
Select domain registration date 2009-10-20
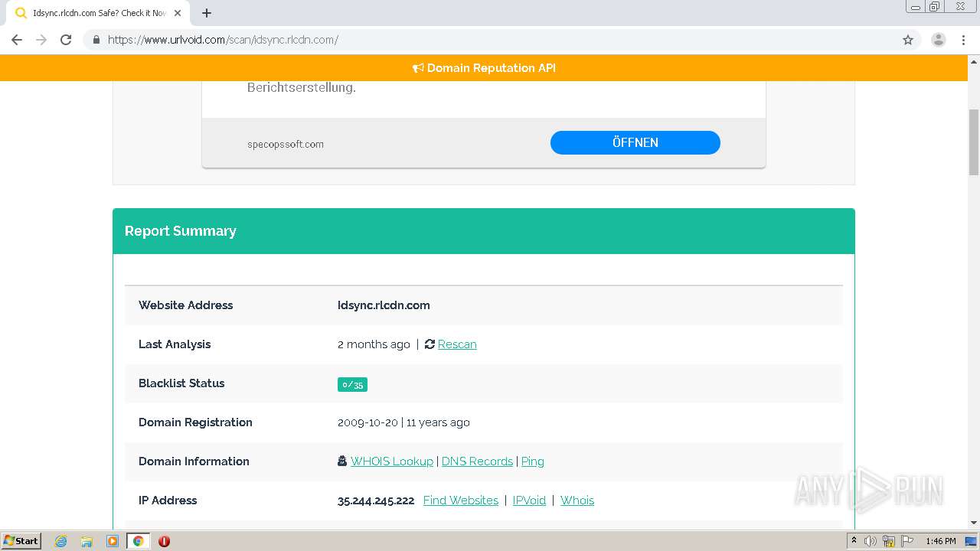pos(367,422)
